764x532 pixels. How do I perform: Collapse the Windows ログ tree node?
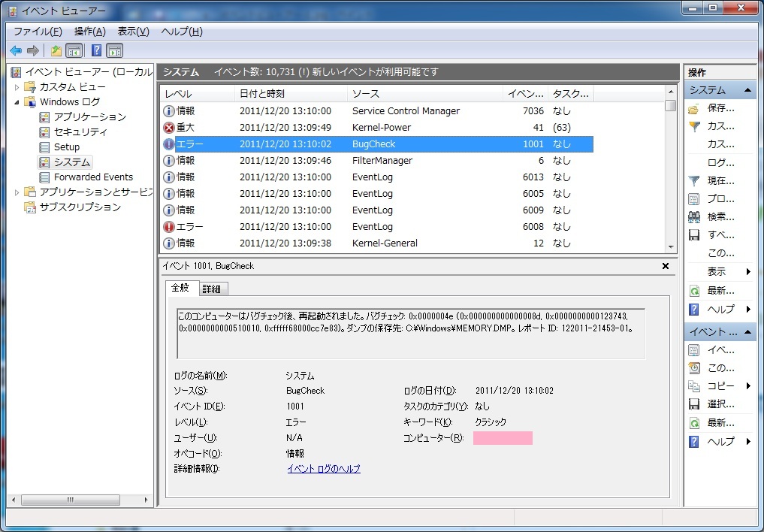[x=17, y=102]
